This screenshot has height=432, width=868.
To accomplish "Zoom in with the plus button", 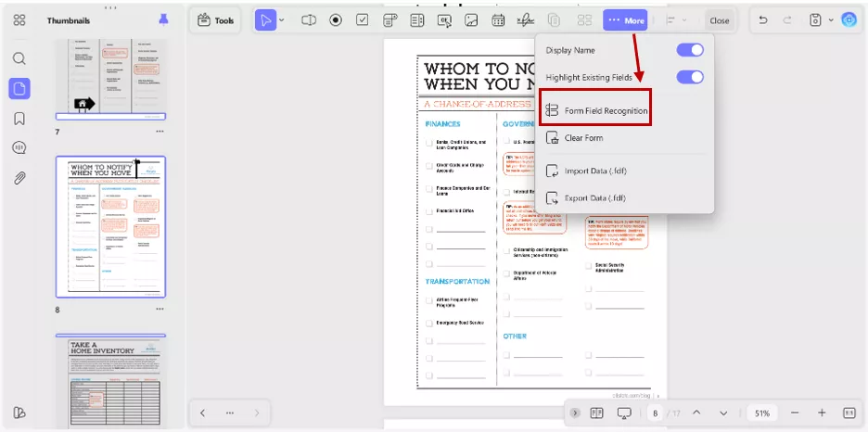I will (822, 413).
